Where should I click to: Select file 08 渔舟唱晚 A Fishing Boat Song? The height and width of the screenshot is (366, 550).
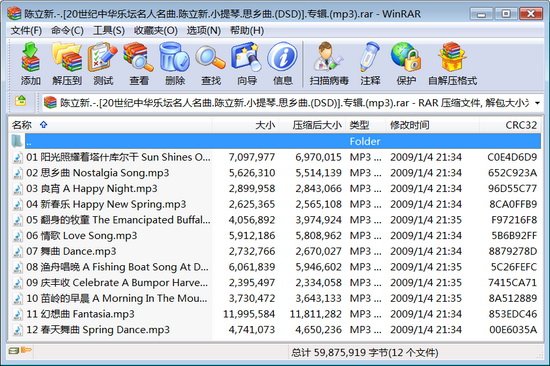(x=276, y=267)
